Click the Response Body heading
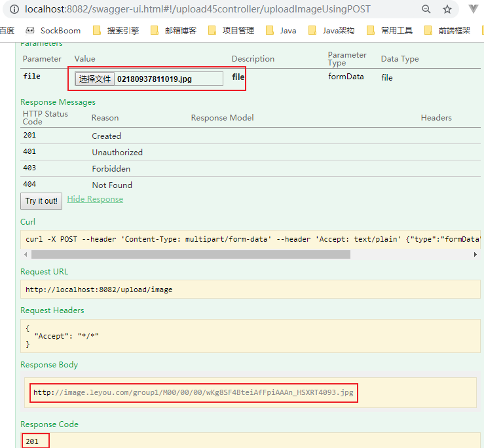This screenshot has width=484, height=448. (x=49, y=365)
